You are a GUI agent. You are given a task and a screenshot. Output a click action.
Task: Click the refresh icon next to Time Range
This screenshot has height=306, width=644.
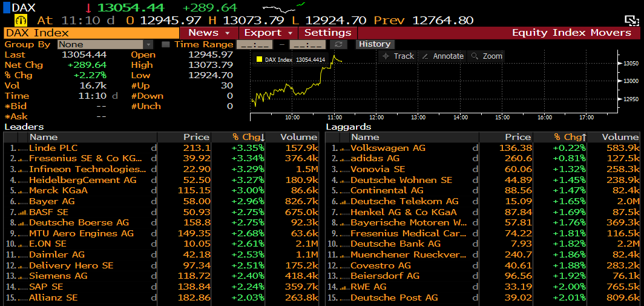click(x=339, y=44)
